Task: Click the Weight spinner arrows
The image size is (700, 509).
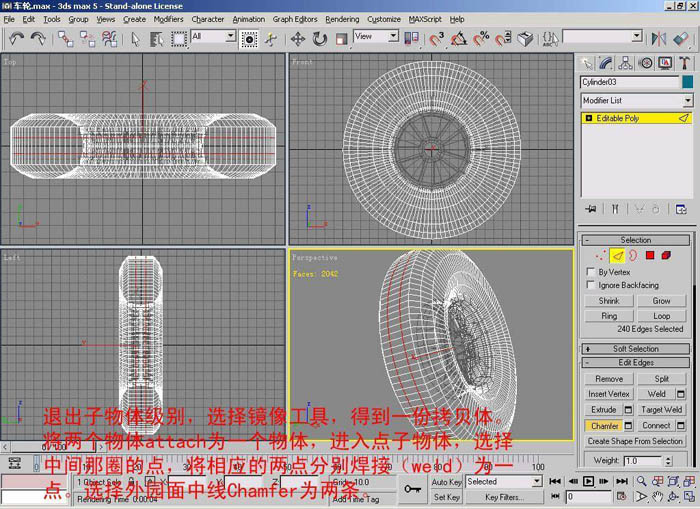Action: (668, 461)
